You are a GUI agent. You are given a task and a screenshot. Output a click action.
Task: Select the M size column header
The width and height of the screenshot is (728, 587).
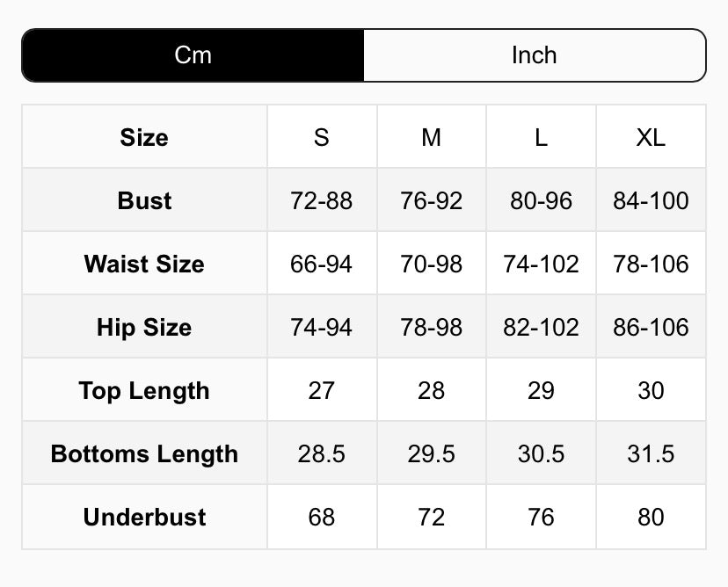coord(431,137)
